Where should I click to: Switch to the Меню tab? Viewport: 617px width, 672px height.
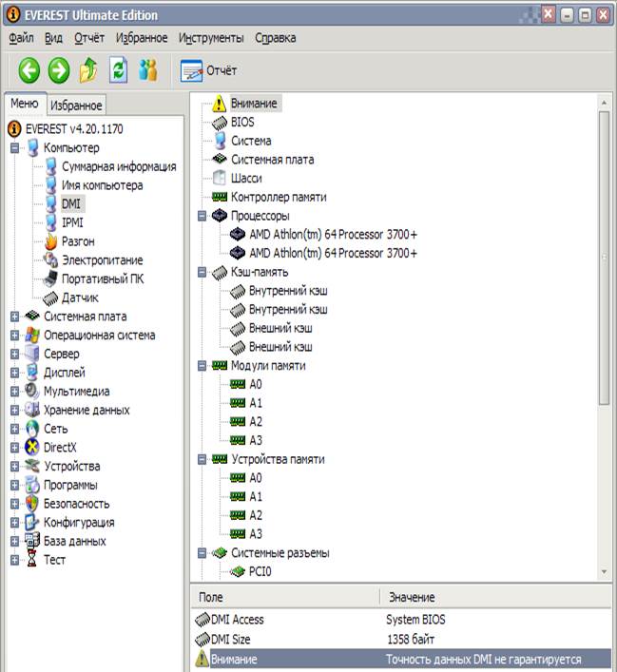coord(25,104)
